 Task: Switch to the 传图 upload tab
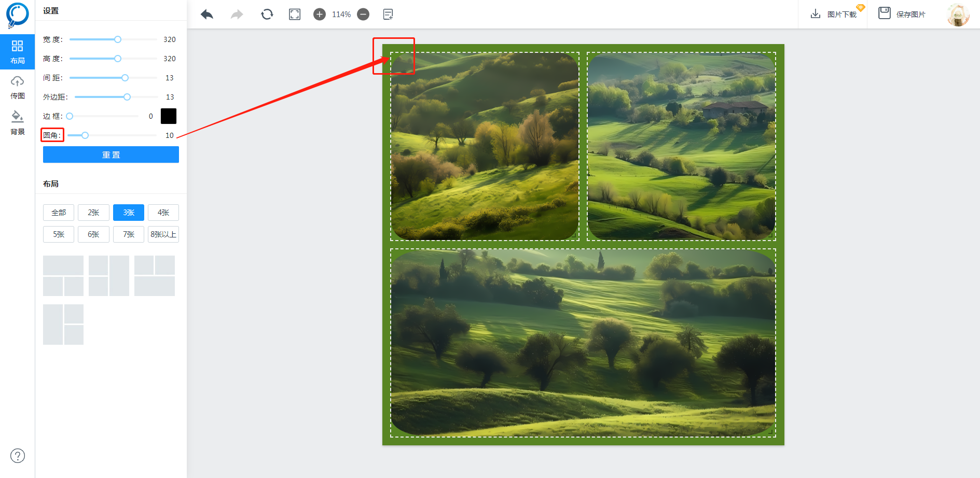[x=18, y=88]
